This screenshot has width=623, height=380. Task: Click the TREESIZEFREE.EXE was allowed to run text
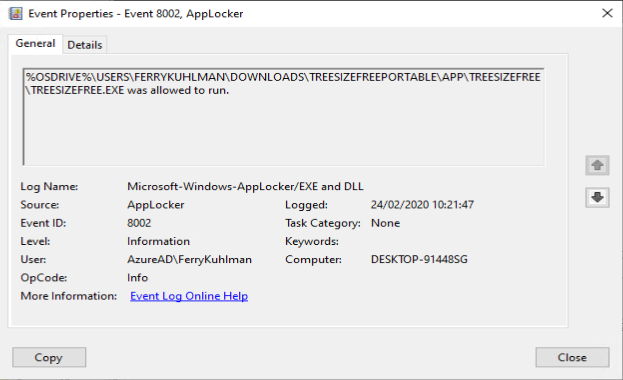click(130, 90)
